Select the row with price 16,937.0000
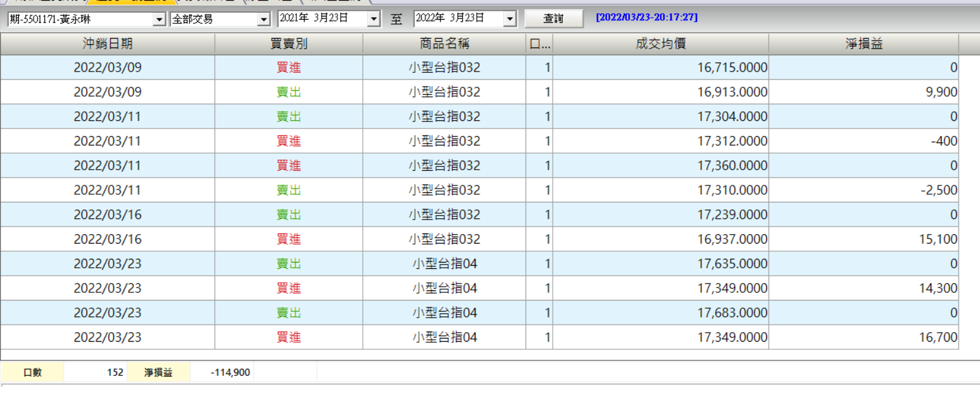This screenshot has height=410, width=980. [479, 239]
